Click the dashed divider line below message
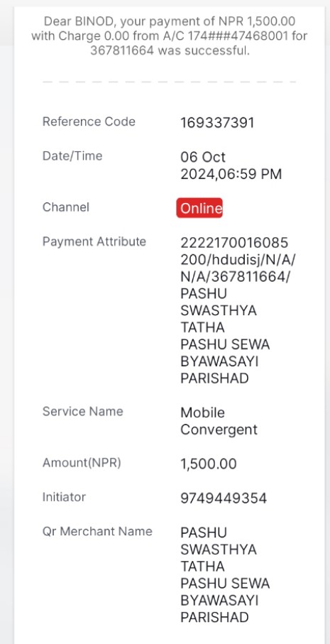 pos(169,82)
